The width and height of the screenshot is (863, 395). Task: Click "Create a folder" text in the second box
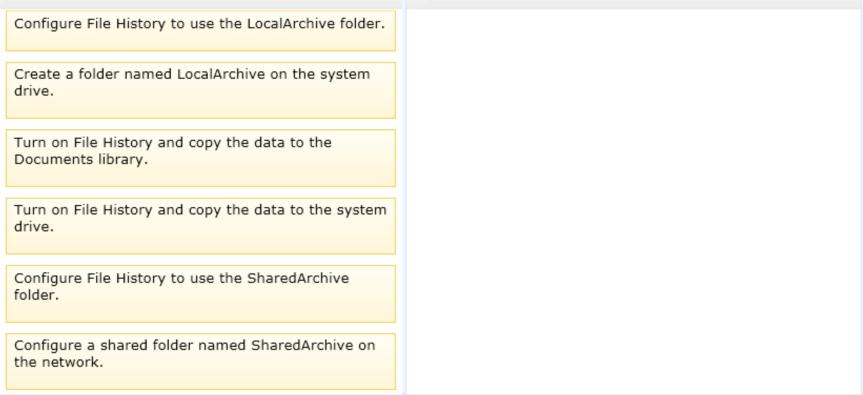click(67, 74)
